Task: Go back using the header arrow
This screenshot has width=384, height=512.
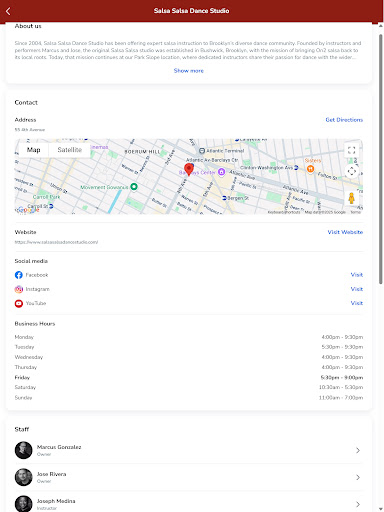Action: [x=8, y=11]
